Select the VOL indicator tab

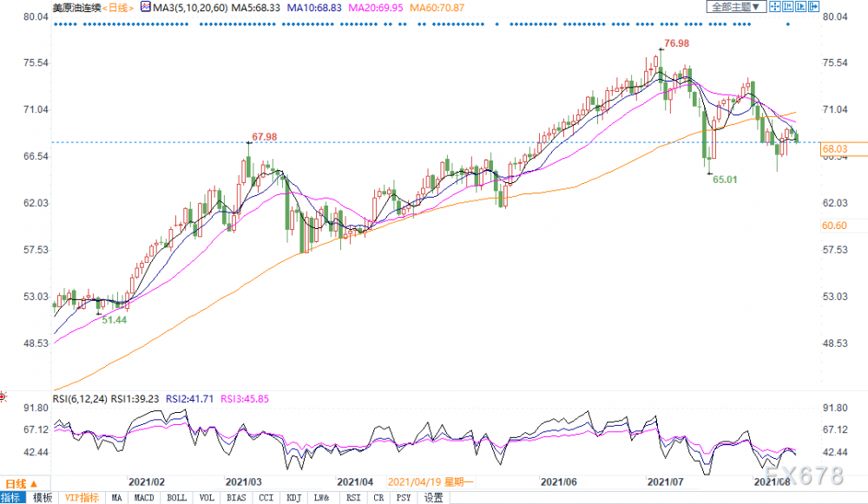(207, 498)
